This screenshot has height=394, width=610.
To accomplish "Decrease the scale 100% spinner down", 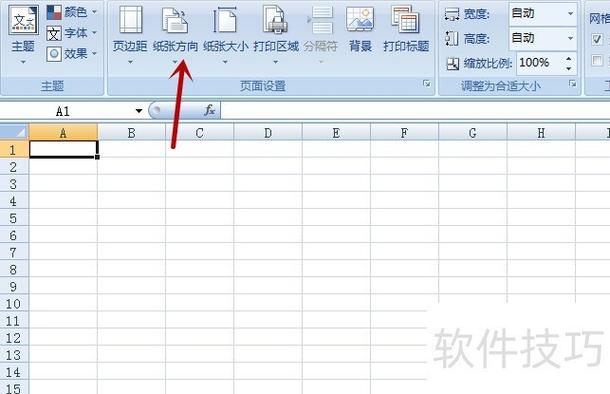I will pyautogui.click(x=569, y=68).
